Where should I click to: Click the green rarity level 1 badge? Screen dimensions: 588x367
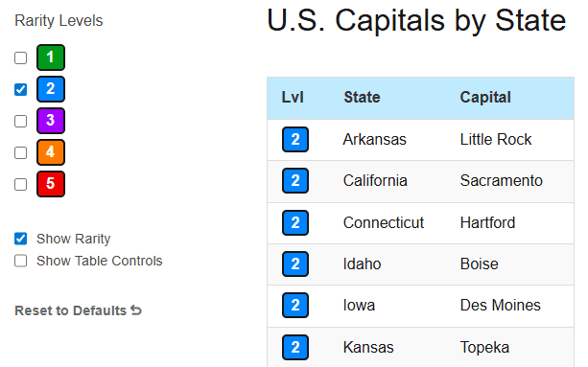click(x=51, y=57)
